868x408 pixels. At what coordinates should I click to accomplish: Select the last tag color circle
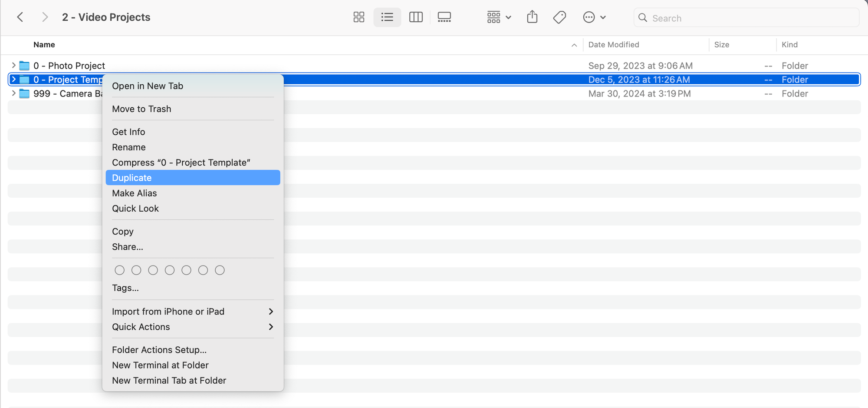click(220, 270)
